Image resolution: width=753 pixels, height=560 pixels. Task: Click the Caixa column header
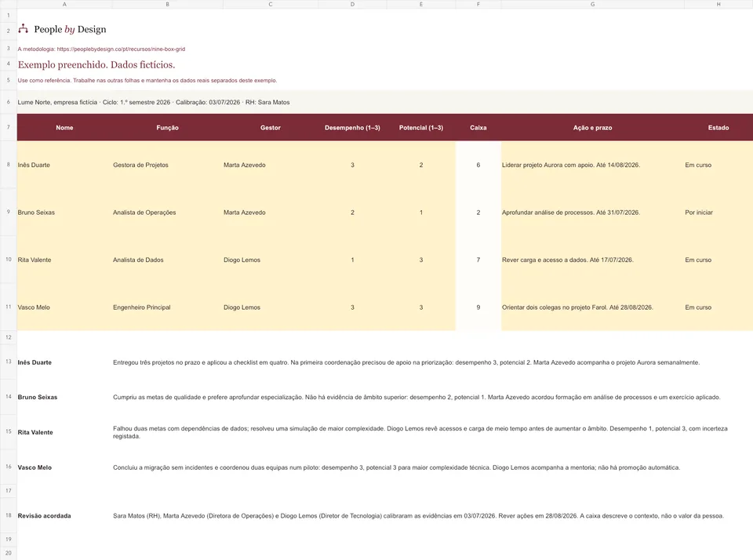478,128
